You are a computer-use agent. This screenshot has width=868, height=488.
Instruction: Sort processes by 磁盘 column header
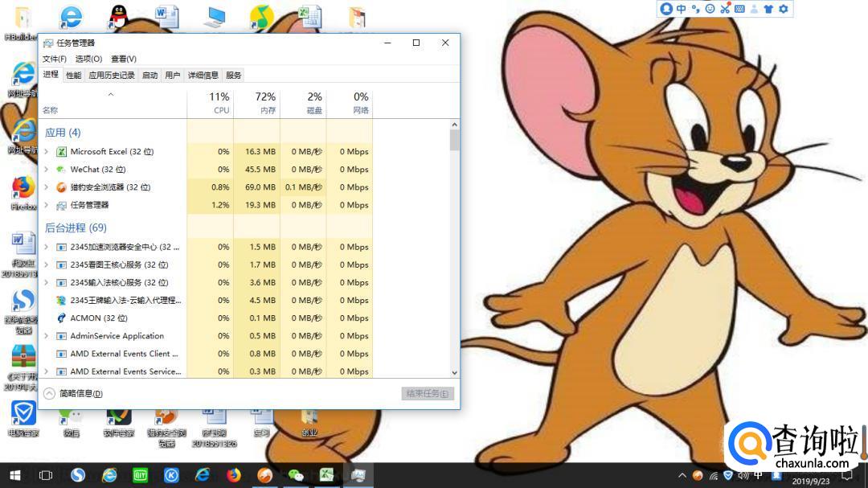pos(303,103)
